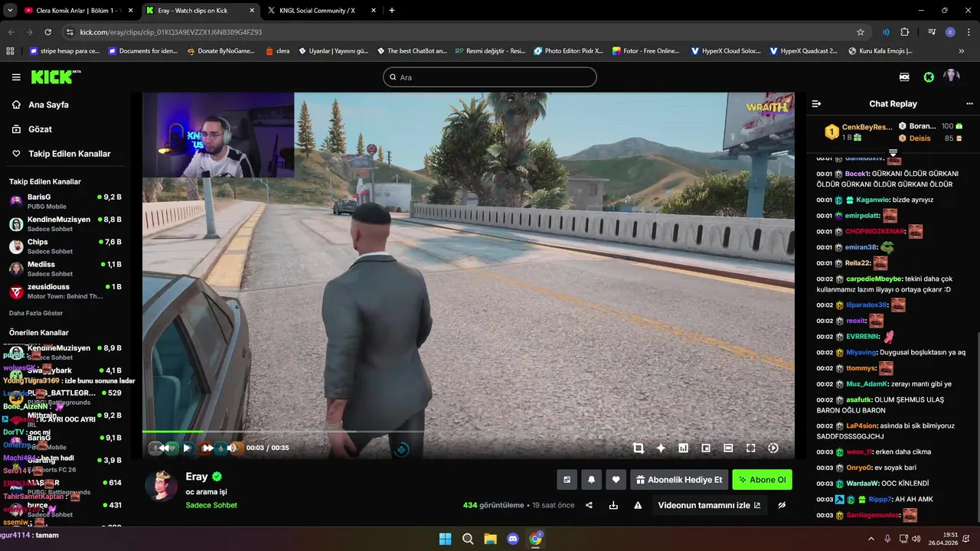Bookmark this page with star icon
This screenshot has height=551, width=980.
(x=861, y=32)
